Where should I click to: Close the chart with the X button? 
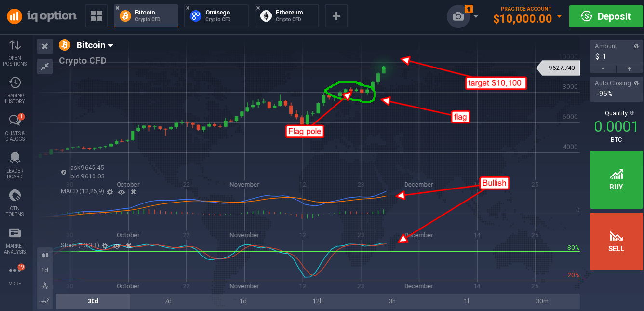(x=45, y=46)
